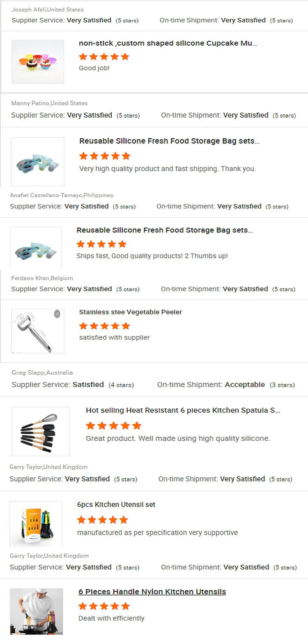Open the non-stick silicone Cupcake product title
The height and width of the screenshot is (644, 308).
168,43
